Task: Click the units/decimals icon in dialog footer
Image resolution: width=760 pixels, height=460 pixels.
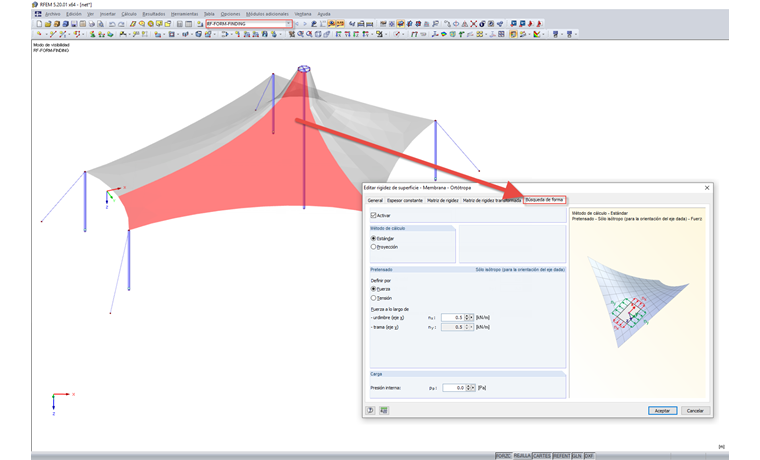Action: click(x=384, y=410)
